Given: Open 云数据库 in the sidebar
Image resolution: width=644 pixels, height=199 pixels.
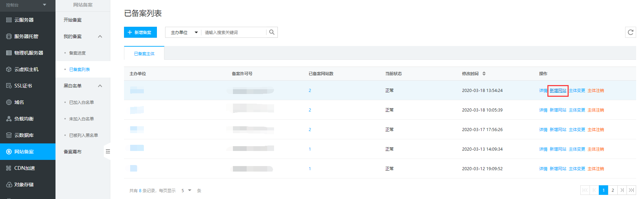Looking at the screenshot, I should point(24,135).
